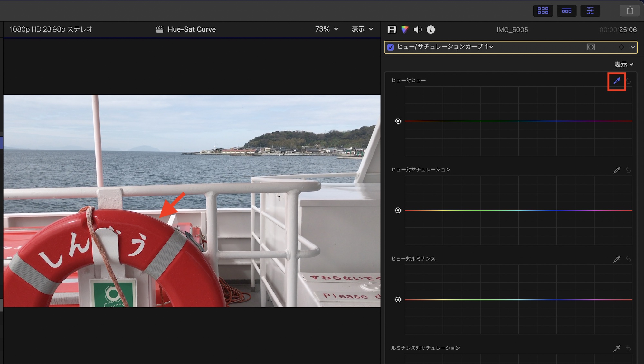Toggle the browser panel grid button
Viewport: 644px width, 364px height.
[x=543, y=11]
